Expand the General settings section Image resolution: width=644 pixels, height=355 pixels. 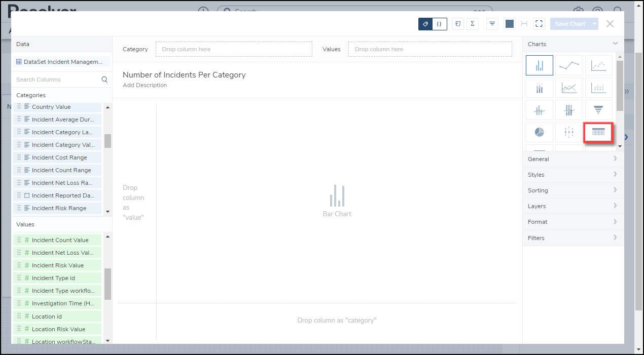tap(573, 159)
